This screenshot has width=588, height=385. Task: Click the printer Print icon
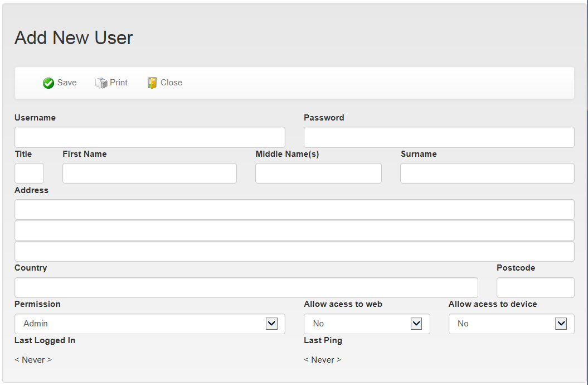click(x=101, y=83)
